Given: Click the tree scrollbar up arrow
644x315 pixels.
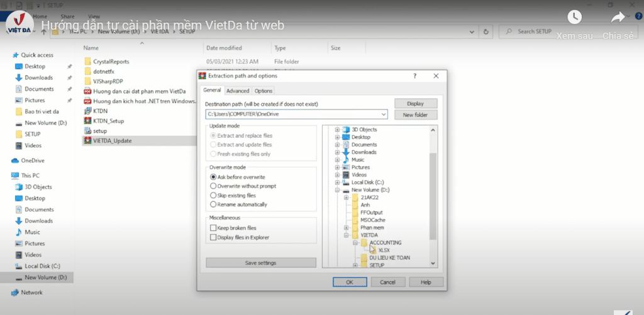Looking at the screenshot, I should (433, 130).
